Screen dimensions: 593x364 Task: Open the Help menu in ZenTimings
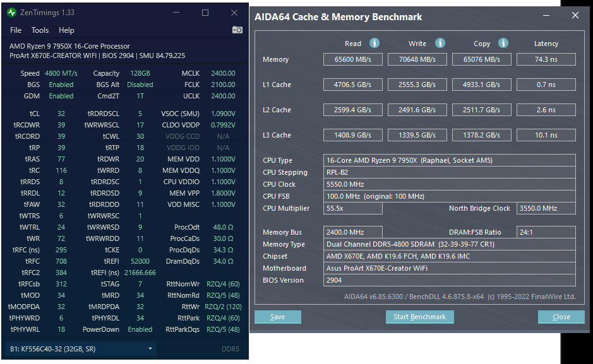tap(66, 30)
